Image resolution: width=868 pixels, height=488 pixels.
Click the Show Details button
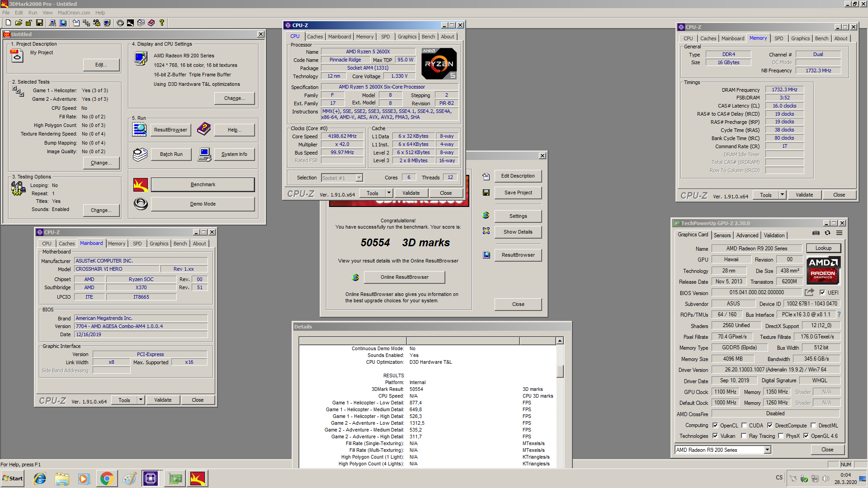coord(518,232)
